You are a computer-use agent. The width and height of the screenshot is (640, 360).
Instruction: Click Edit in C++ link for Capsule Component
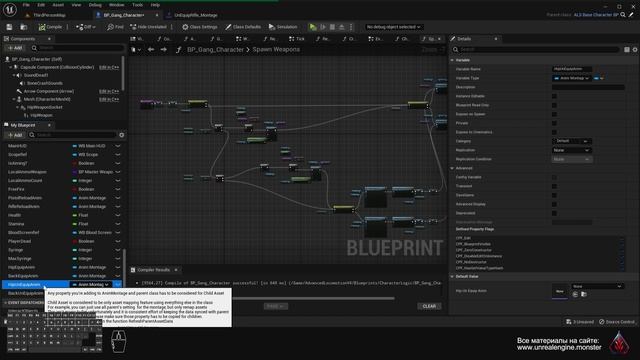point(109,67)
